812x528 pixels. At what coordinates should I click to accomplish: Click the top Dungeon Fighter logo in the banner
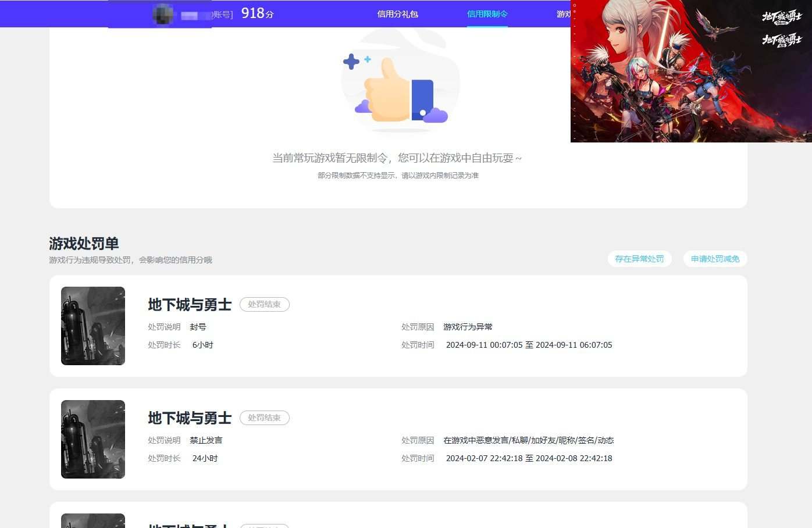782,17
